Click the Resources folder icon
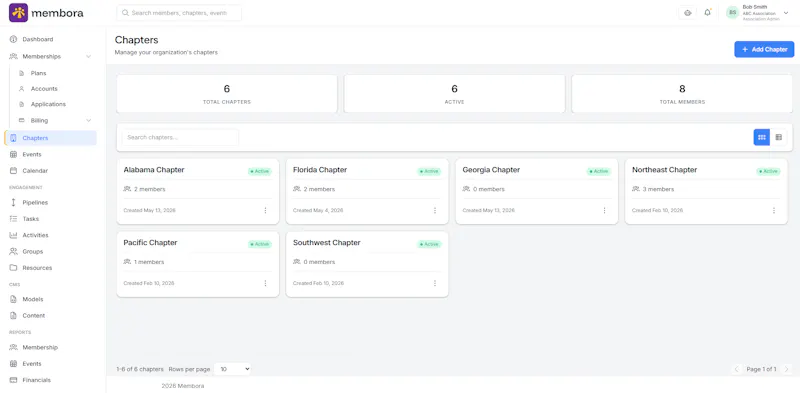Viewport: 800px width, 393px height. pyautogui.click(x=13, y=268)
